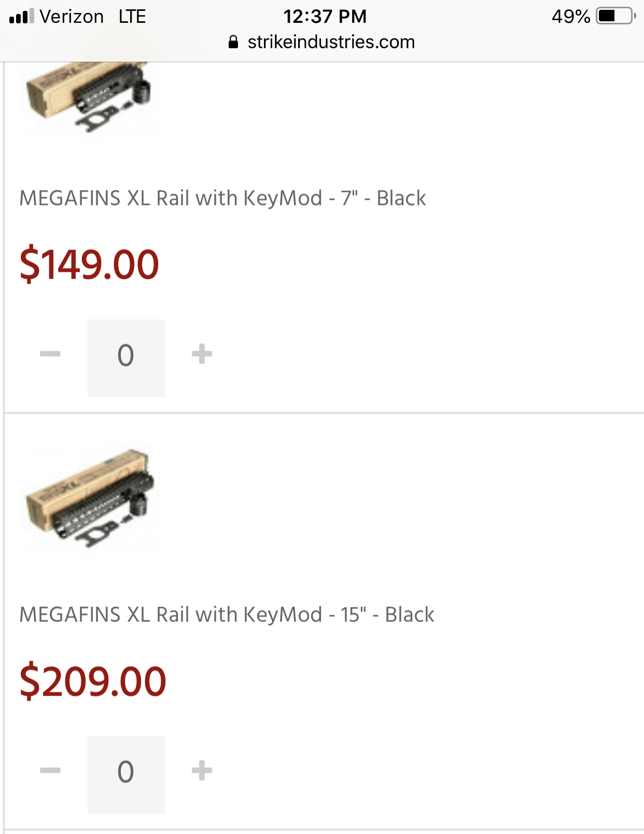Decrease quantity of 15" KeyMod rail
Viewport: 644px width, 834px height.
coord(50,771)
